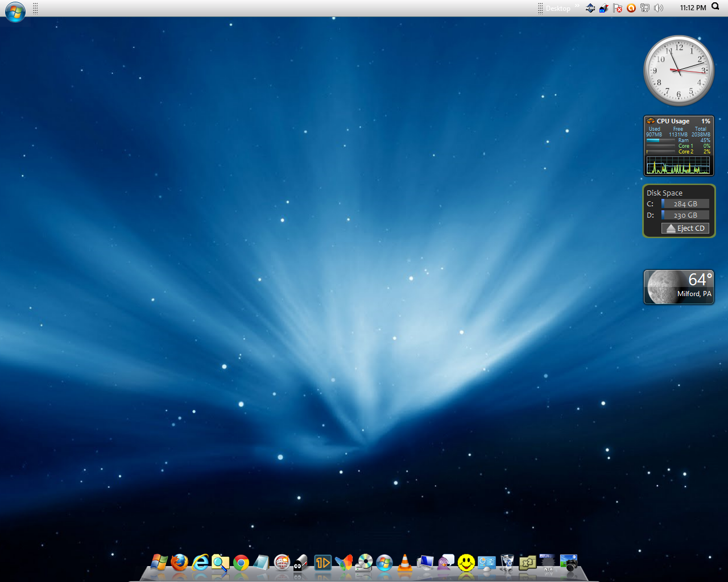This screenshot has width=728, height=582.
Task: Launch the orange 1 player icon
Action: click(323, 563)
